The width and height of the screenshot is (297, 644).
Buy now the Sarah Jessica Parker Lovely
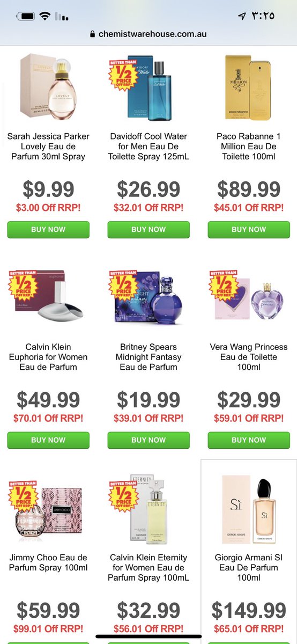point(48,230)
